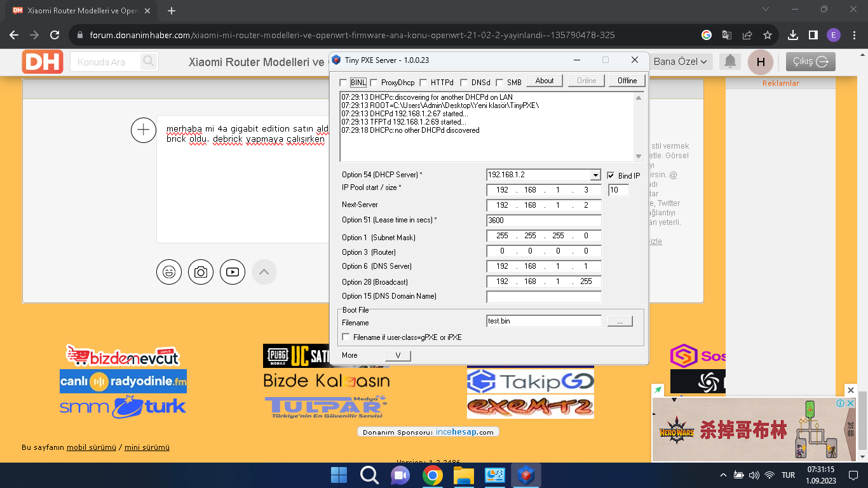Click the notifications bell icon
868x488 pixels.
pyautogui.click(x=731, y=62)
